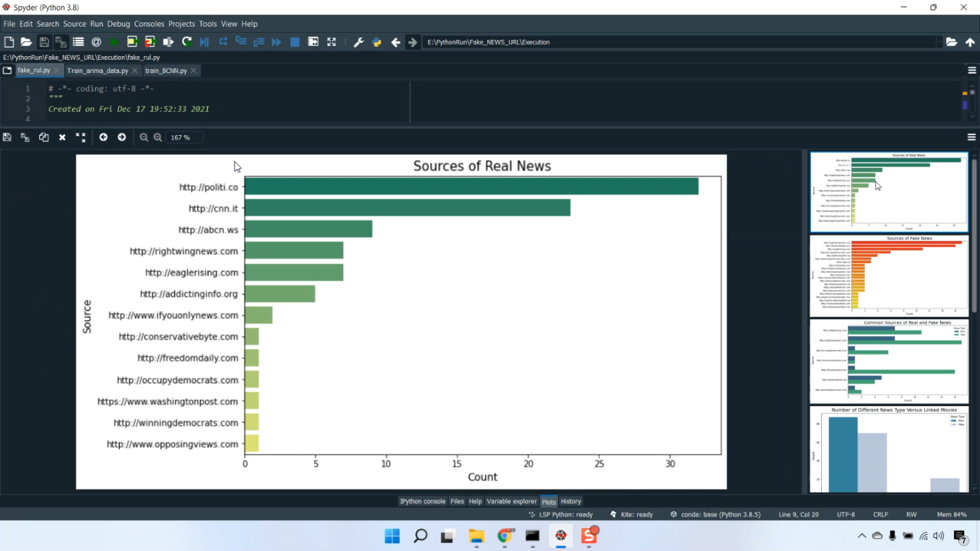
Task: Stop debugging with the blue square
Action: pos(295,42)
